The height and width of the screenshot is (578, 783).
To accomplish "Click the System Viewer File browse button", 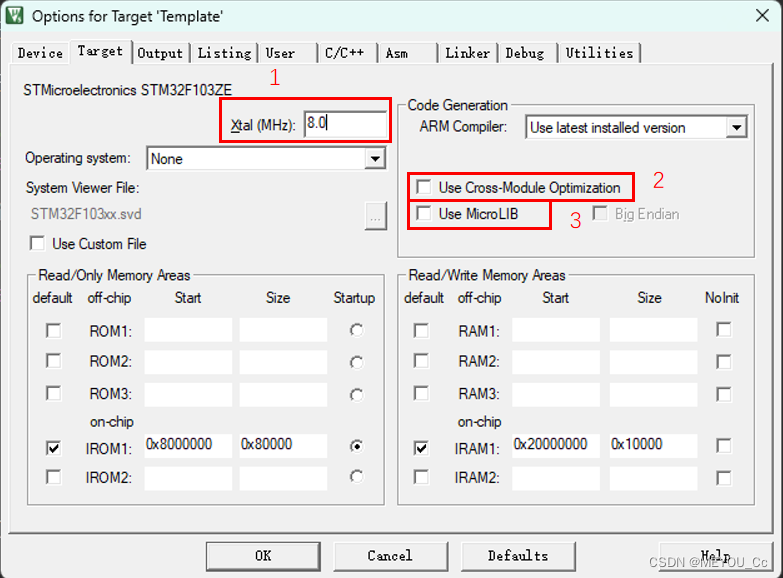I will coord(376,216).
